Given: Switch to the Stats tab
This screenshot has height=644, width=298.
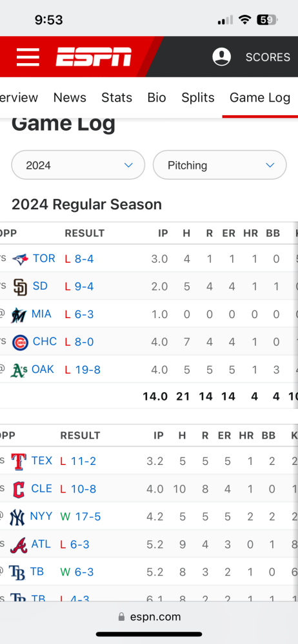Looking at the screenshot, I should (117, 98).
